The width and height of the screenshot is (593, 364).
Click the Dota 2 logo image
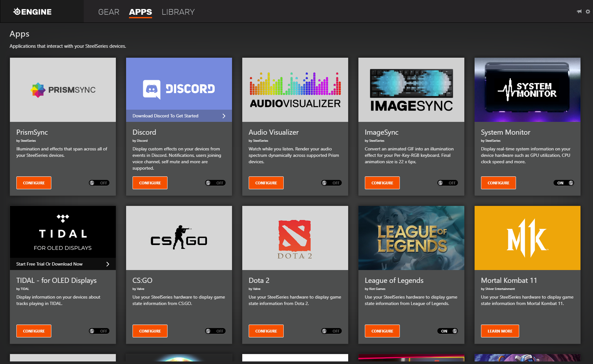(x=295, y=238)
